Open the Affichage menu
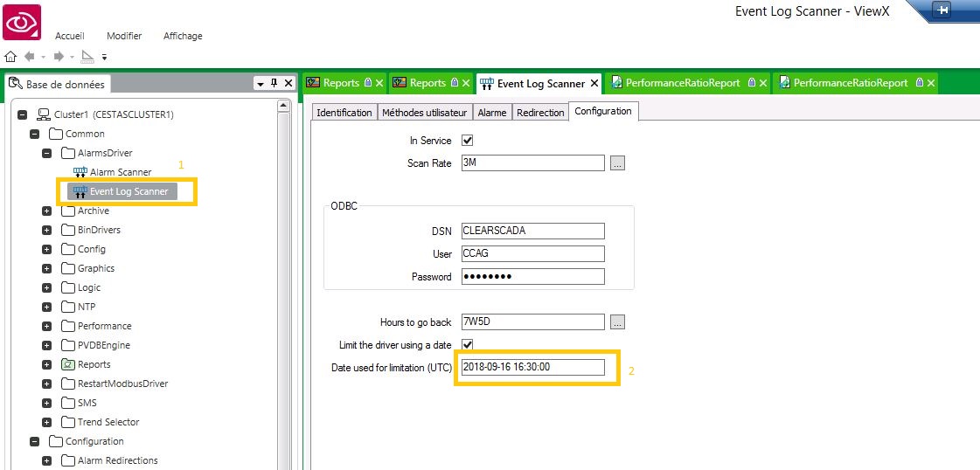Viewport: 980px width, 470px height. pos(183,36)
